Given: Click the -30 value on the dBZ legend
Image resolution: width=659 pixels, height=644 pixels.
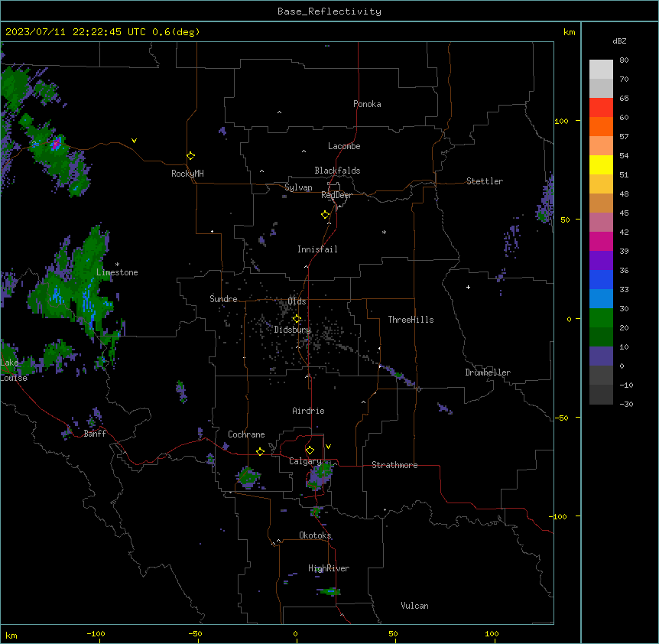Looking at the screenshot, I should (x=626, y=404).
